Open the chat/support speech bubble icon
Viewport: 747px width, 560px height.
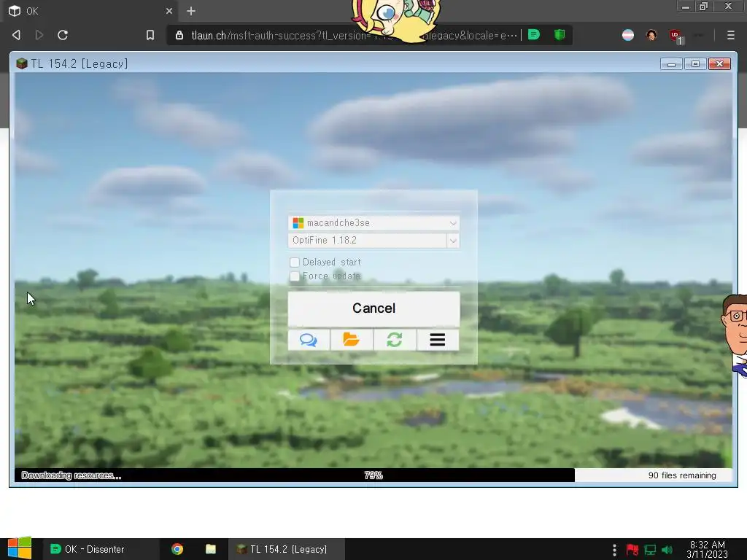pyautogui.click(x=309, y=340)
